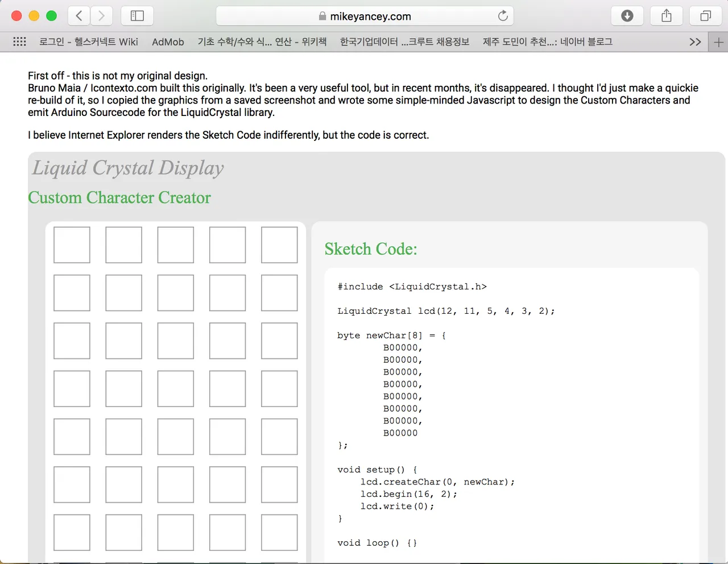Click the mikeyancey.com address field

(365, 16)
